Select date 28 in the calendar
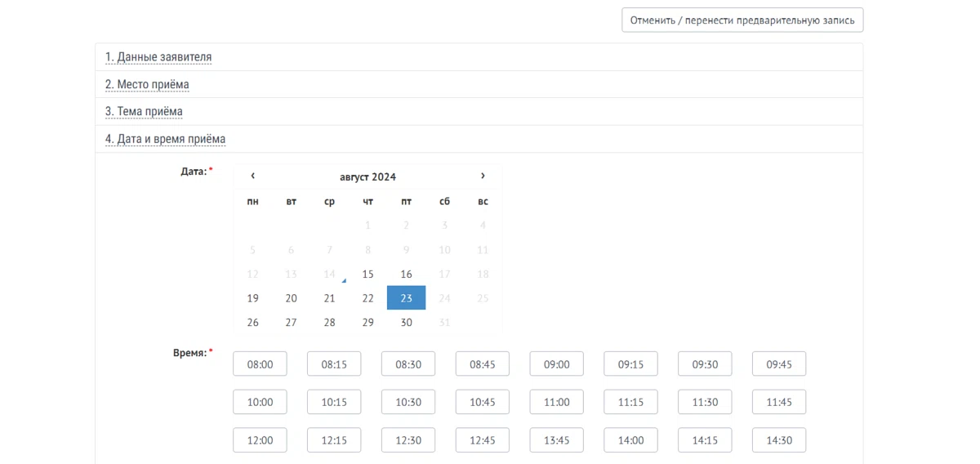 coord(329,323)
